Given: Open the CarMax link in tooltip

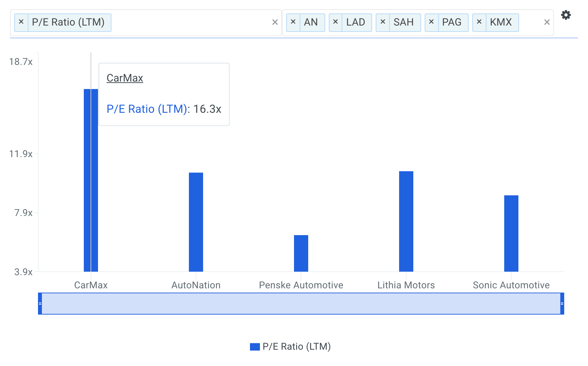Looking at the screenshot, I should (125, 78).
